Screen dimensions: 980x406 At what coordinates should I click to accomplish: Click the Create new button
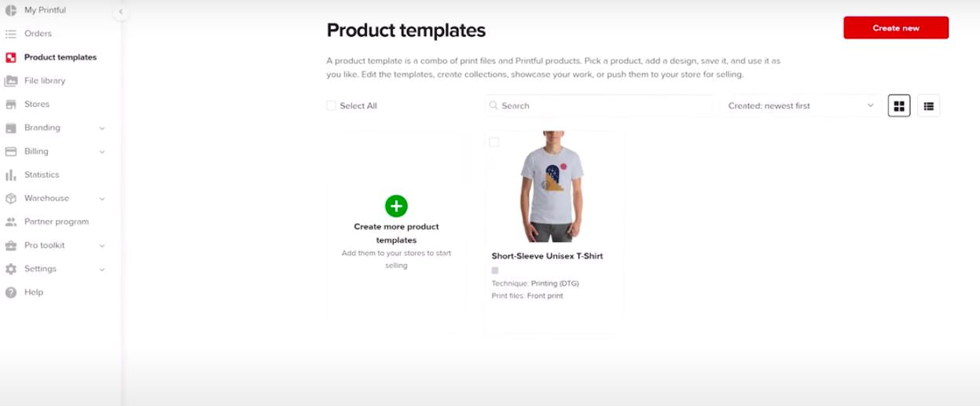coord(896,27)
